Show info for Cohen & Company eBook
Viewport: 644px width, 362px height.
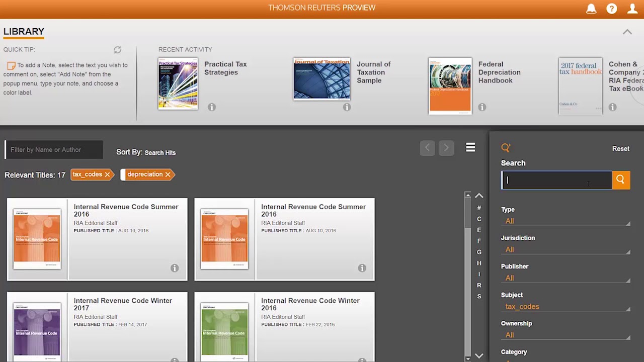(x=612, y=107)
